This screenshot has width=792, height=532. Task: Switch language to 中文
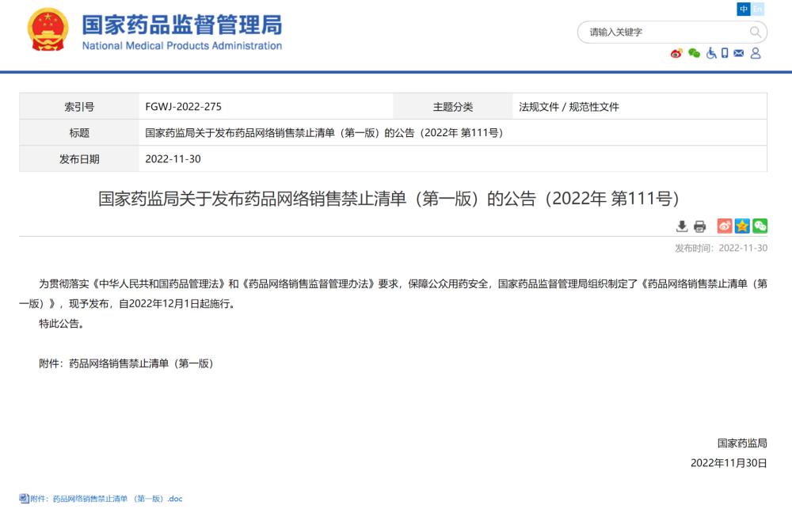tap(744, 9)
